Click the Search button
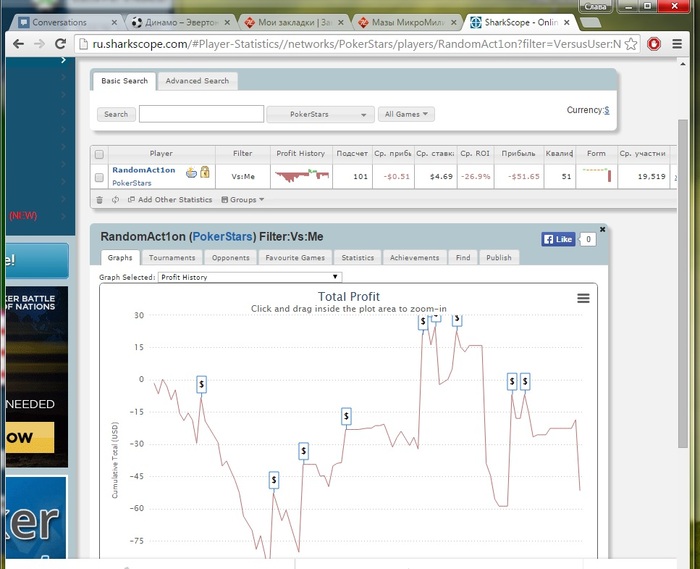The height and width of the screenshot is (569, 700). point(116,114)
